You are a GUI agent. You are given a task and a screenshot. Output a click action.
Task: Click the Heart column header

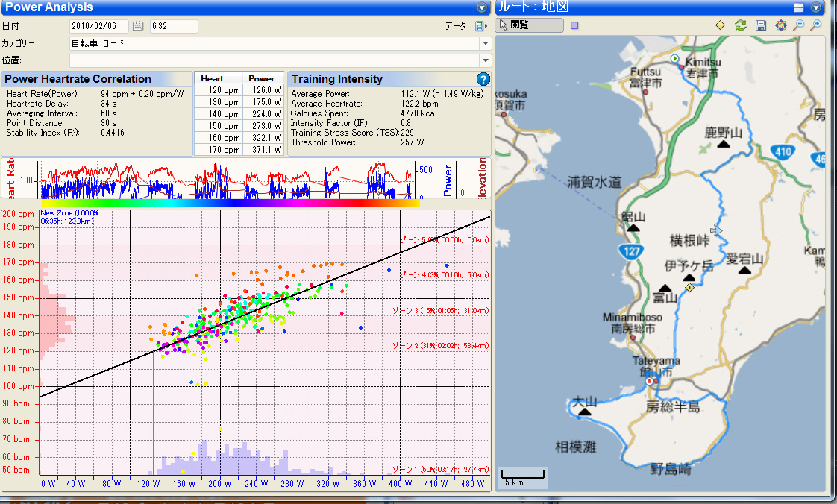point(213,78)
